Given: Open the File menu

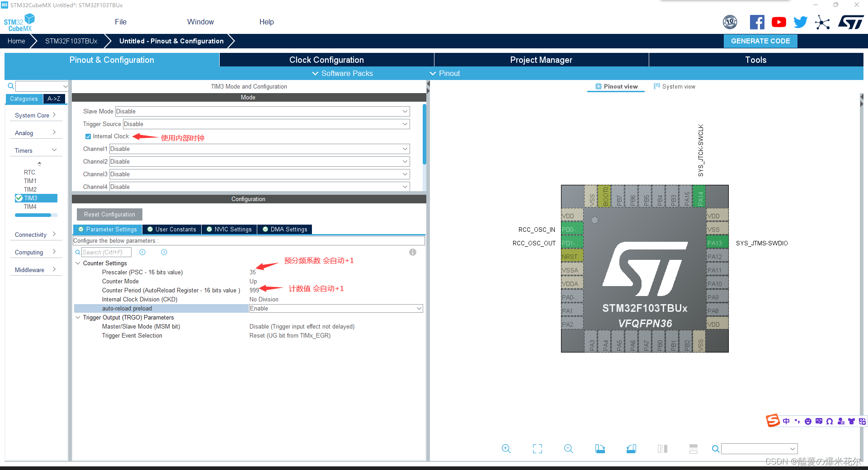Looking at the screenshot, I should tap(121, 22).
